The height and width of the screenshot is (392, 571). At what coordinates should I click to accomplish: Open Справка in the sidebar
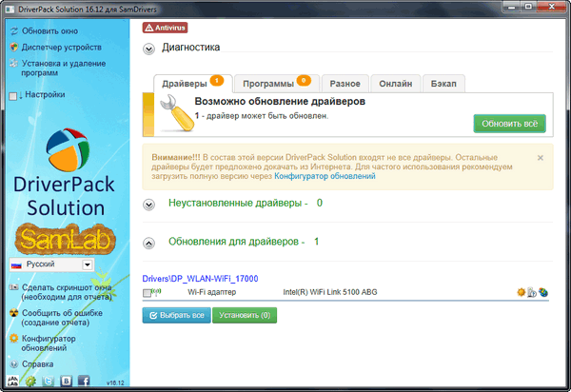tap(37, 364)
